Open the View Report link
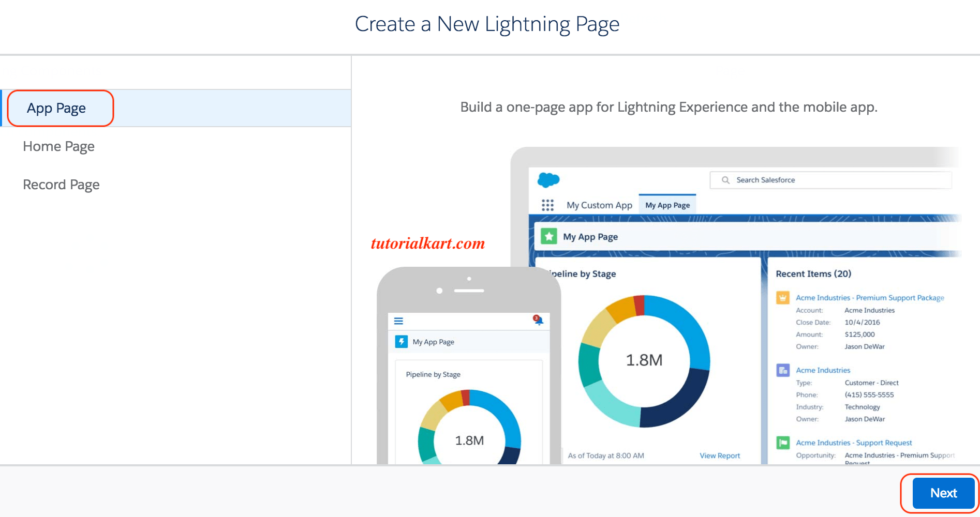This screenshot has height=517, width=980. 720,455
